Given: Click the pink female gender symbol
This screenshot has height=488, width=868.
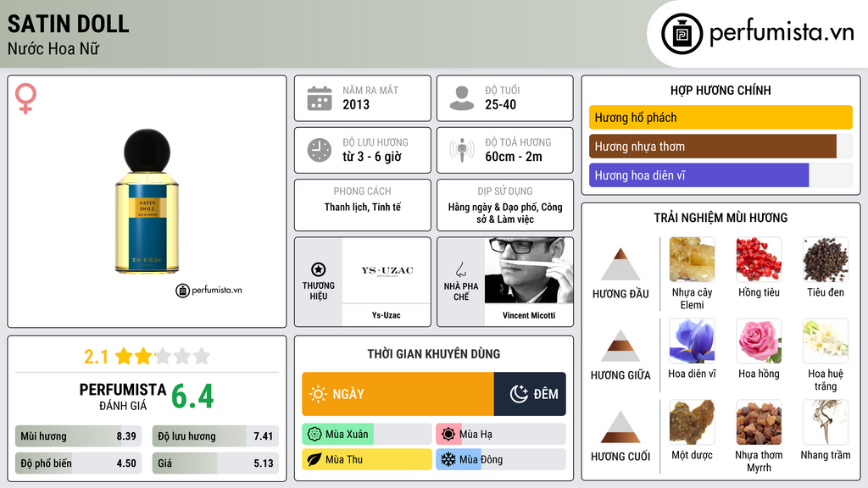Looking at the screenshot, I should [x=25, y=98].
